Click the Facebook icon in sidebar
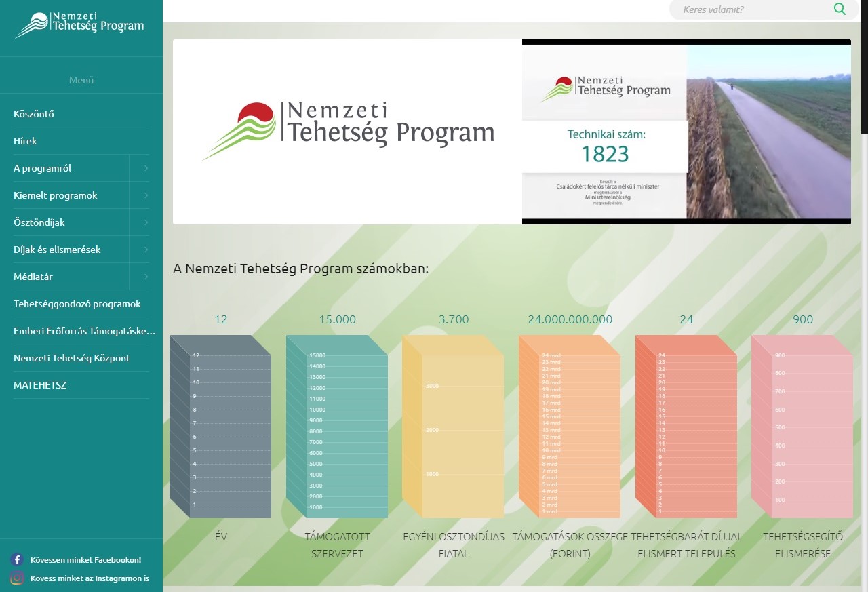 coord(18,560)
